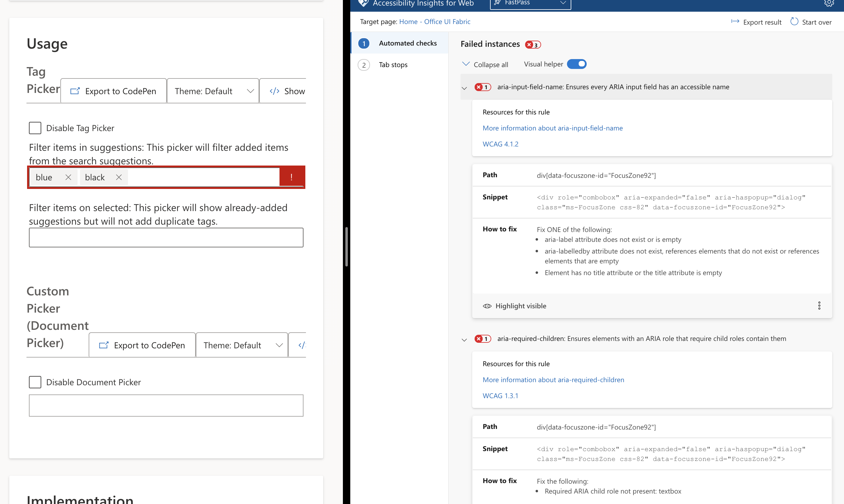Viewport: 844px width, 504px height.
Task: Toggle the Visual helper switch
Action: click(577, 64)
